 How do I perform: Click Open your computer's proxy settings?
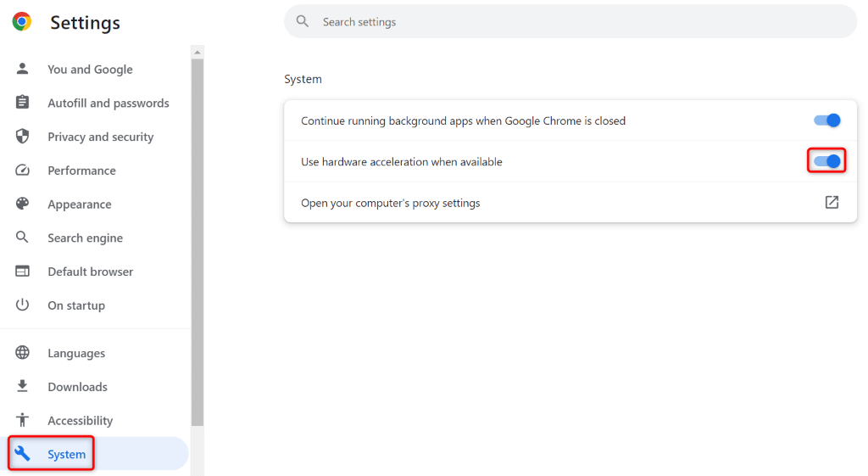tap(391, 203)
